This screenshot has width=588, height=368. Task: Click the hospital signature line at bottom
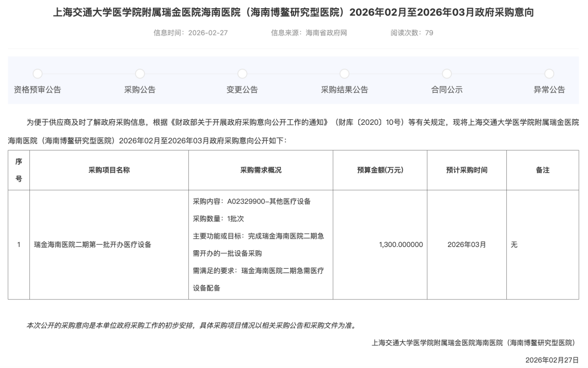(475, 343)
